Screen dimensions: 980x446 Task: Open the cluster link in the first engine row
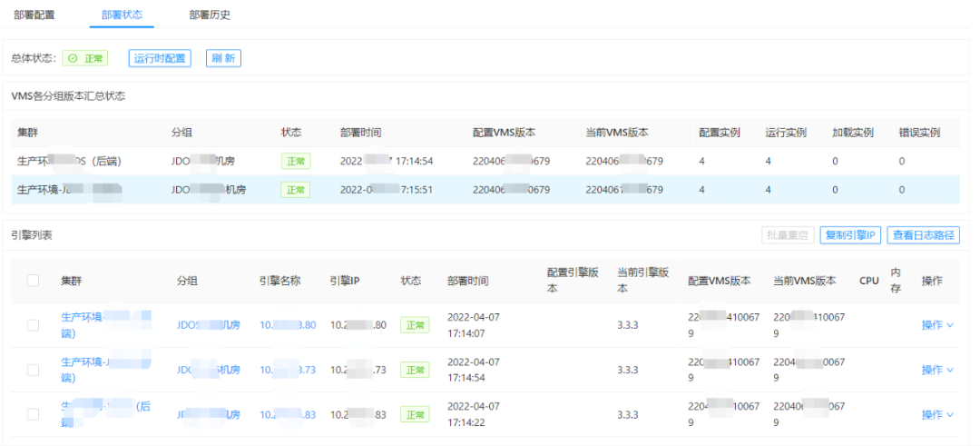[104, 325]
